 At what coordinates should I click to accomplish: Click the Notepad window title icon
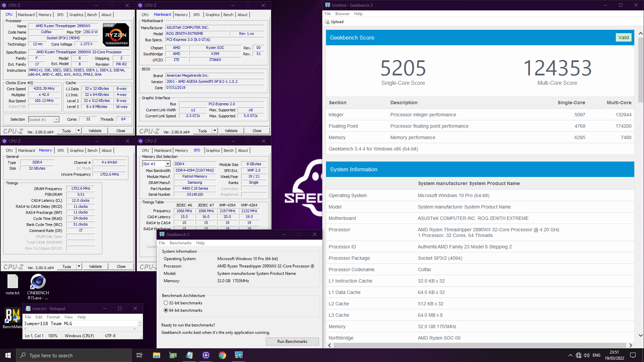pos(28,308)
